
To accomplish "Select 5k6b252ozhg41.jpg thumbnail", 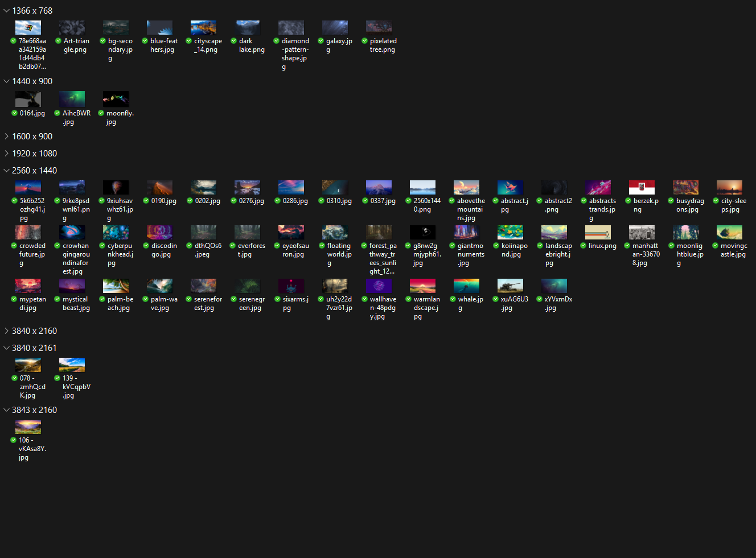I will pyautogui.click(x=28, y=187).
